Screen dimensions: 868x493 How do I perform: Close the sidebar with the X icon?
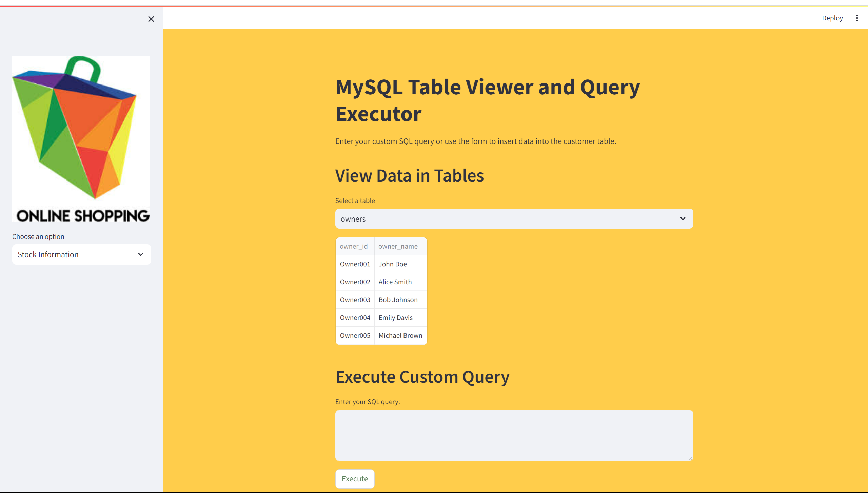151,19
